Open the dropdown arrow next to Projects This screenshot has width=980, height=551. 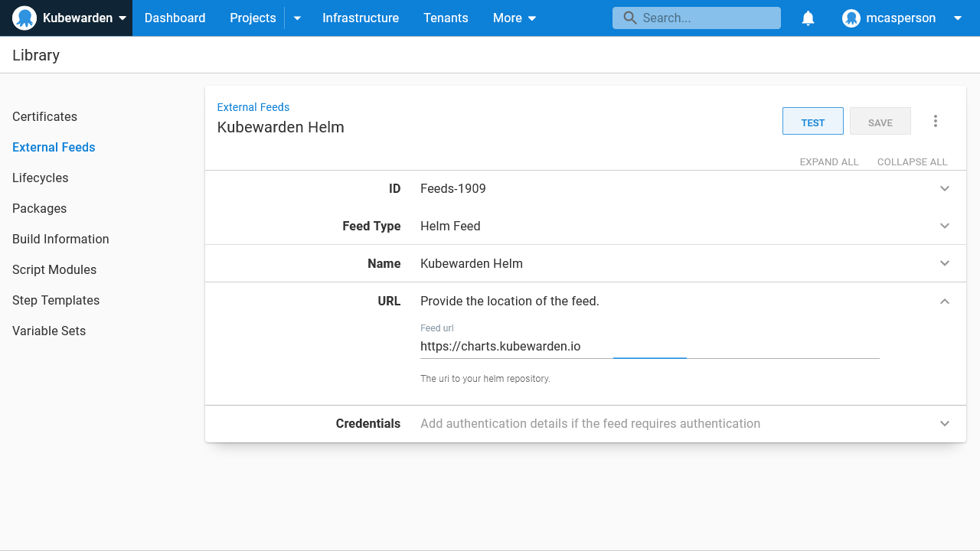[297, 18]
